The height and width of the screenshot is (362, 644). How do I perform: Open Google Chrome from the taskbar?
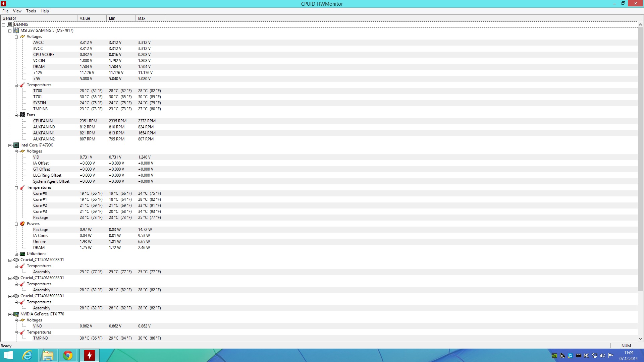coord(68,355)
